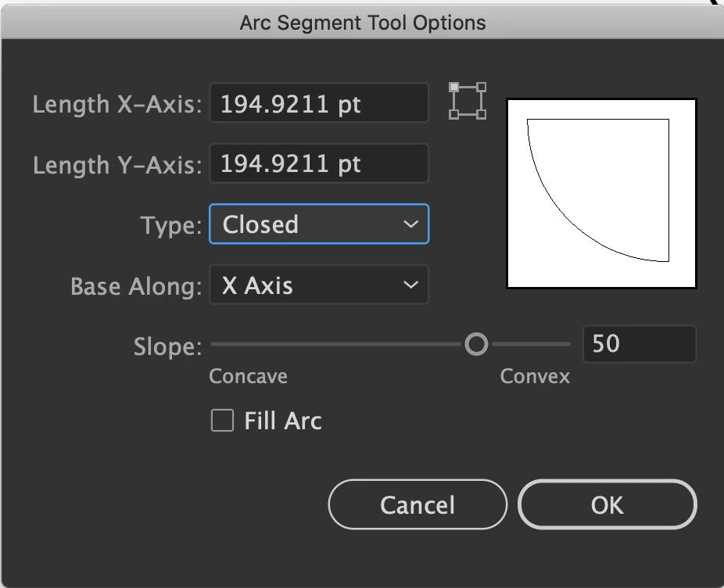724x588 pixels.
Task: Confirm with the OK button
Action: click(x=607, y=505)
